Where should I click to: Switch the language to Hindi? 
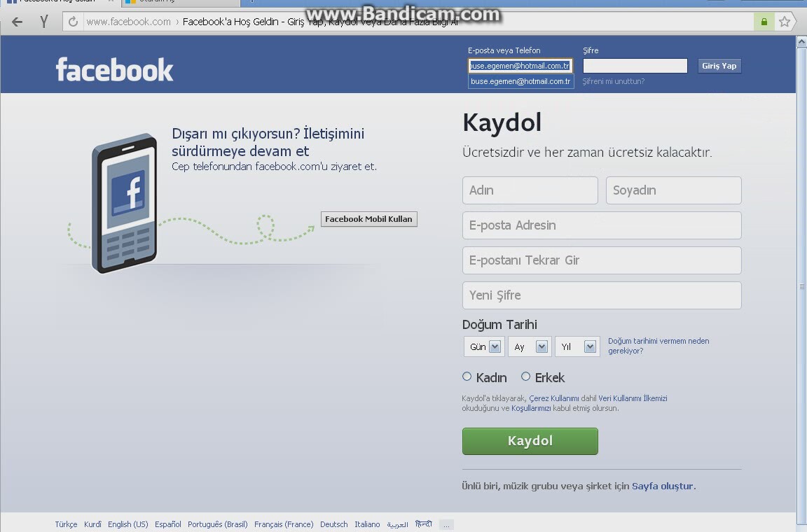coord(424,524)
